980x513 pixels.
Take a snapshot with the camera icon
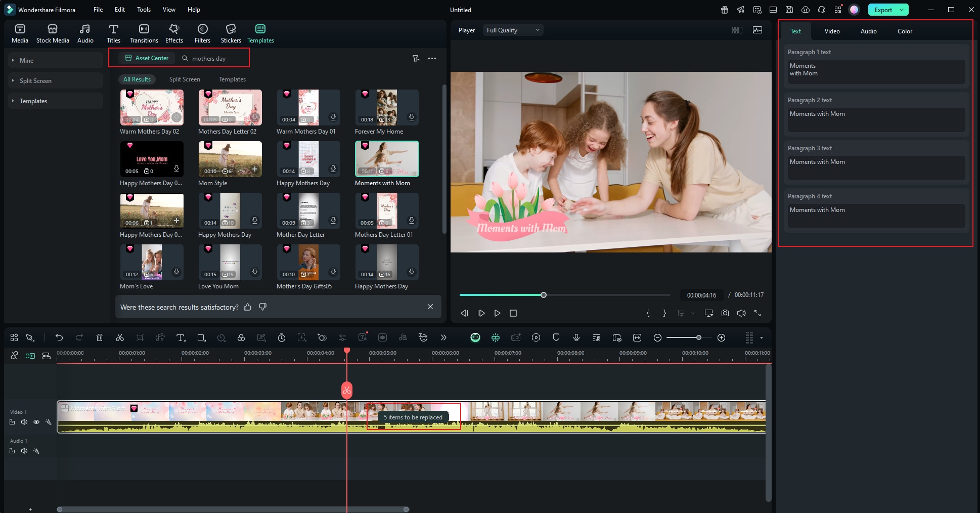click(x=725, y=313)
